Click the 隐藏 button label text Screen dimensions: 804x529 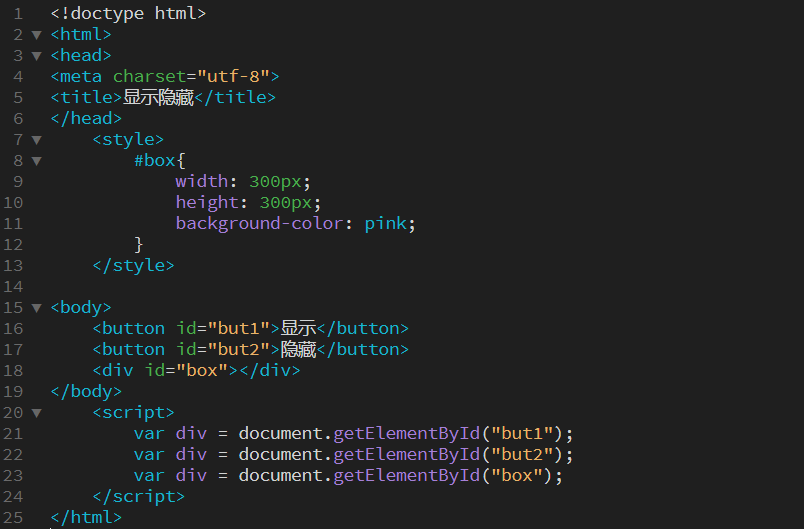[x=298, y=350]
